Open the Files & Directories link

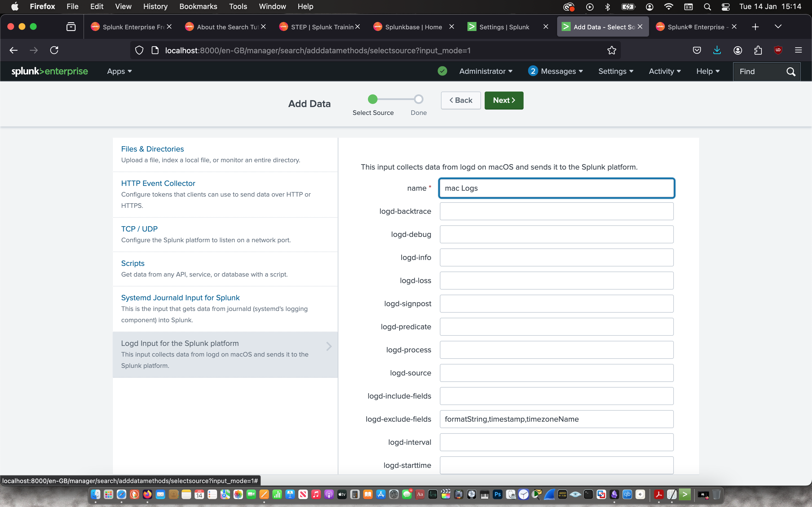coord(152,149)
